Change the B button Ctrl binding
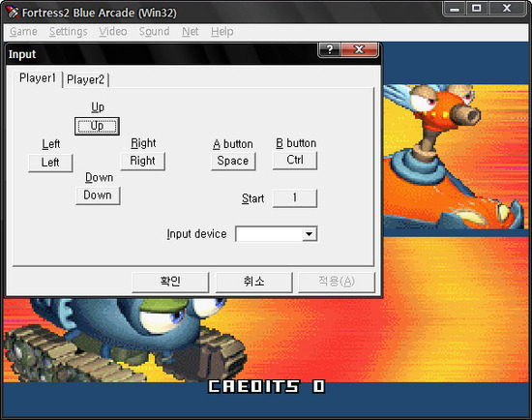Screen dimensions: 532x420 tap(295, 160)
